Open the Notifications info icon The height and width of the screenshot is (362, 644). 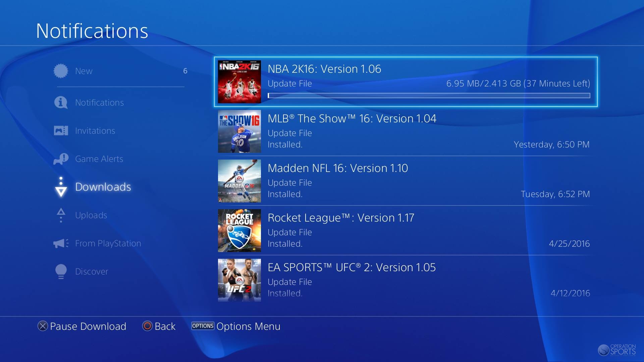(61, 102)
